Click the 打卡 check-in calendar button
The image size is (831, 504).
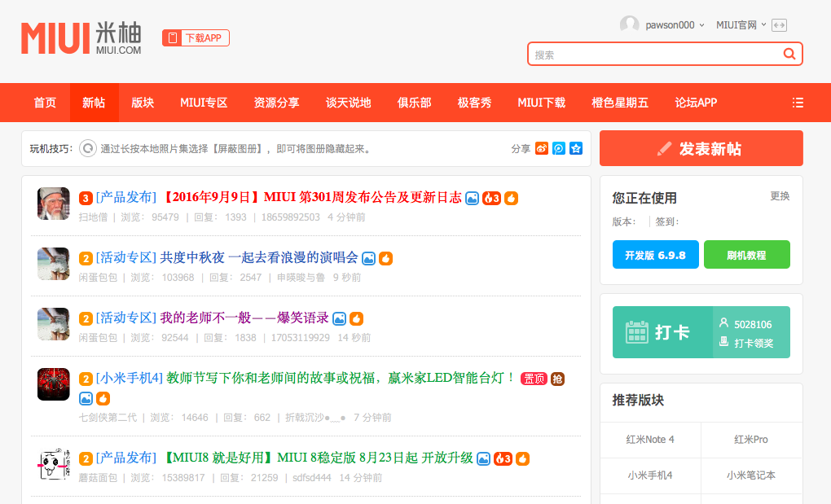(x=662, y=332)
